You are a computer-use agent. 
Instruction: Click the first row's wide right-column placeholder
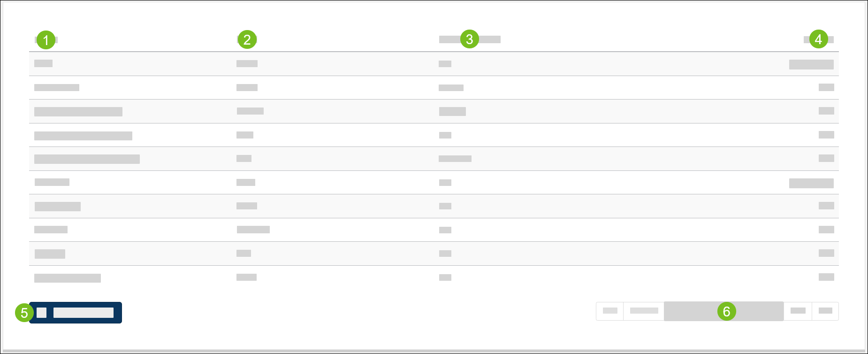811,64
